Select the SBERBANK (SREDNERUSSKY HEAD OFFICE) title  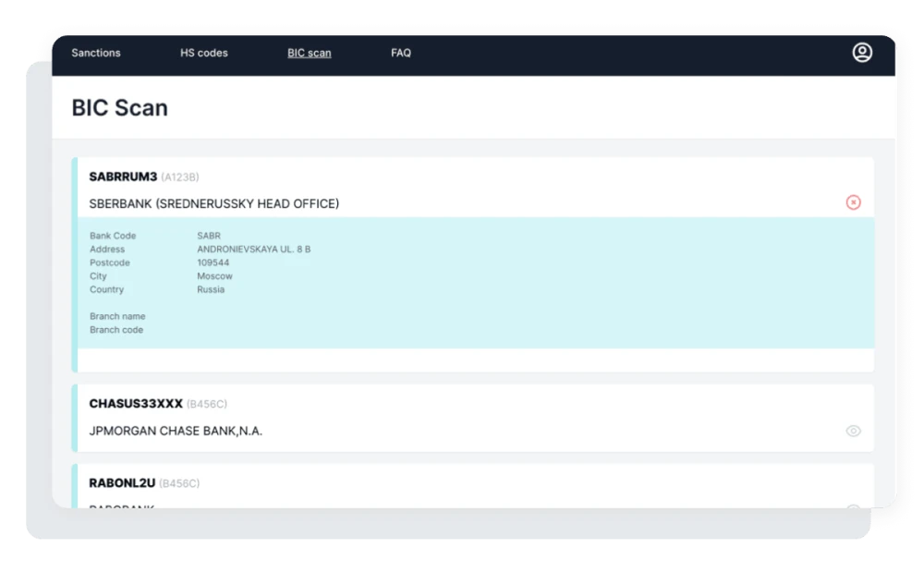coord(213,203)
